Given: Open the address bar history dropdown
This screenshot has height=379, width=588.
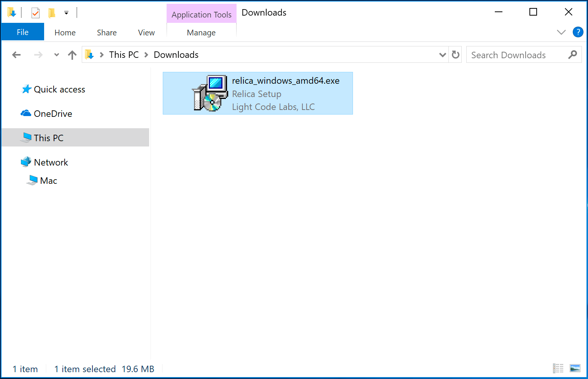Looking at the screenshot, I should (442, 54).
